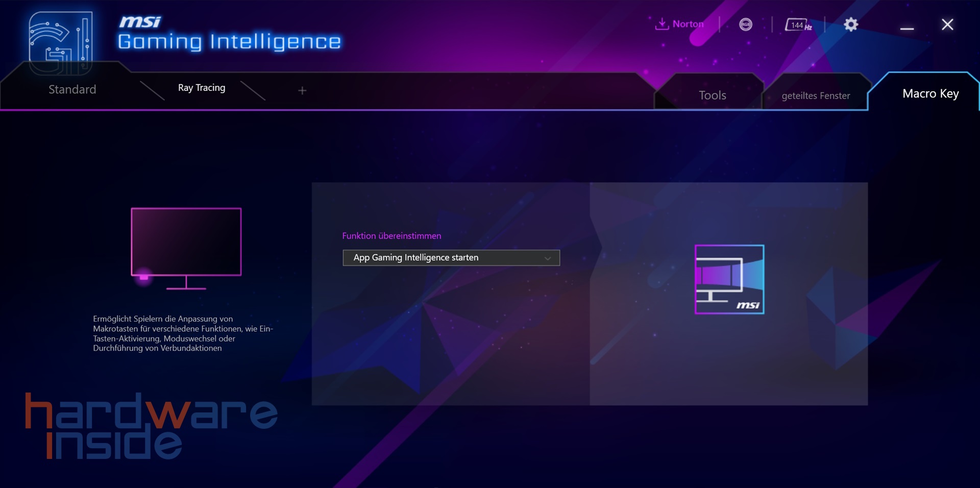Open the Tools tab
Viewport: 980px width, 488px height.
[712, 95]
